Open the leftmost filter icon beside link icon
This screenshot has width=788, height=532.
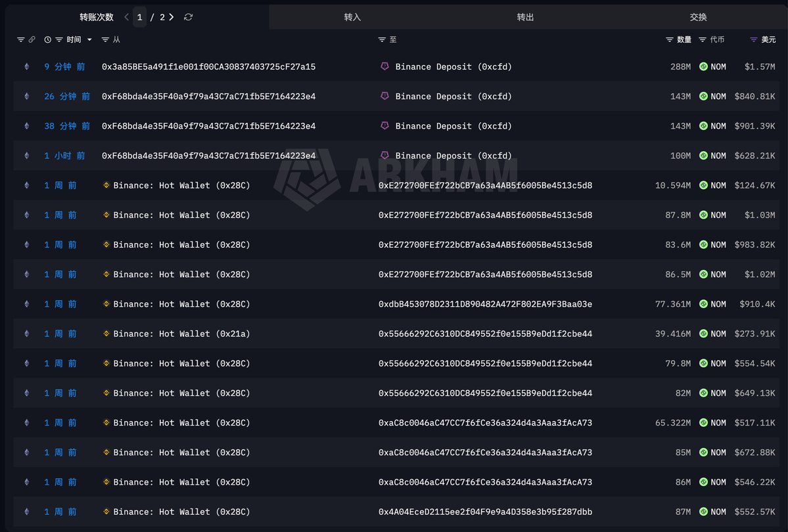tap(20, 39)
